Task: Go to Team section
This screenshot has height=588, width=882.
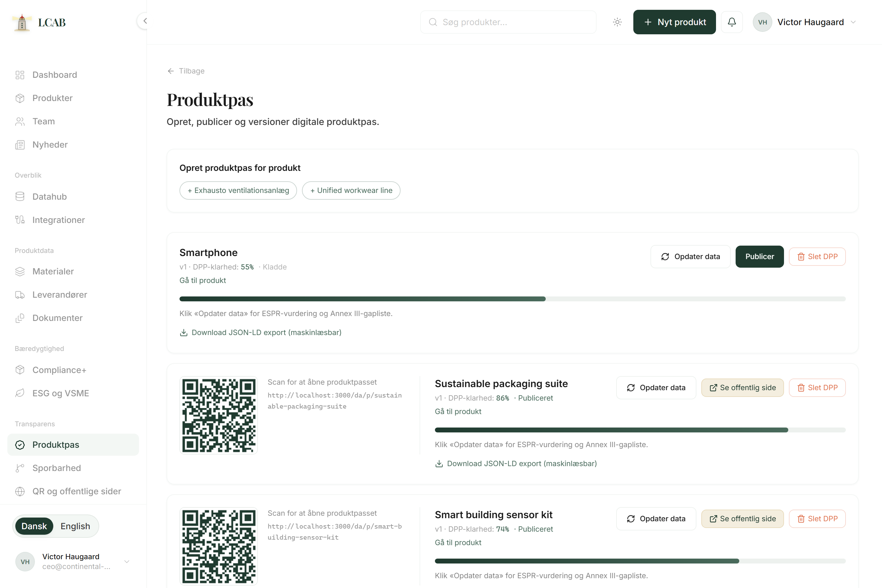Action: coord(73,121)
